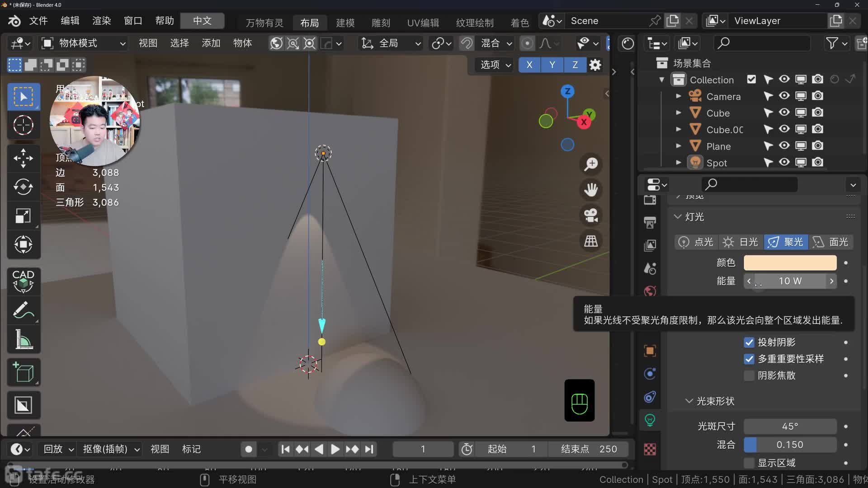
Task: Hide the Cube object in viewport
Action: click(784, 113)
